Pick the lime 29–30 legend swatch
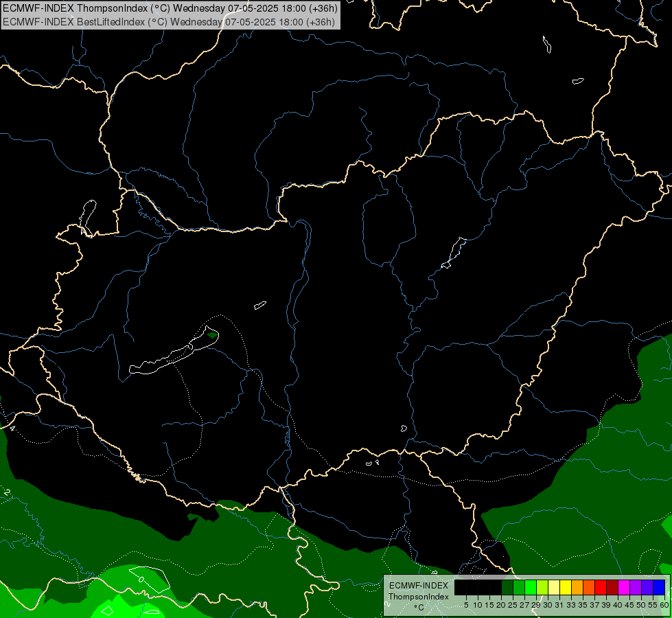672x618 pixels. coord(542,587)
